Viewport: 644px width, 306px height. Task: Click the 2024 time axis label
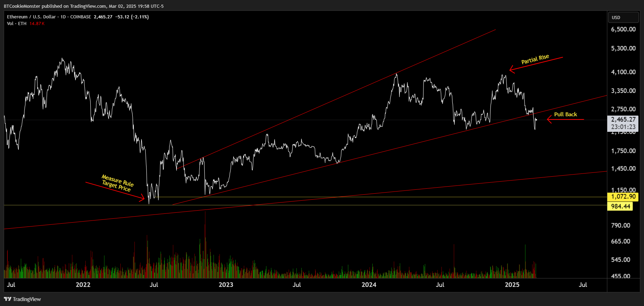(369, 285)
